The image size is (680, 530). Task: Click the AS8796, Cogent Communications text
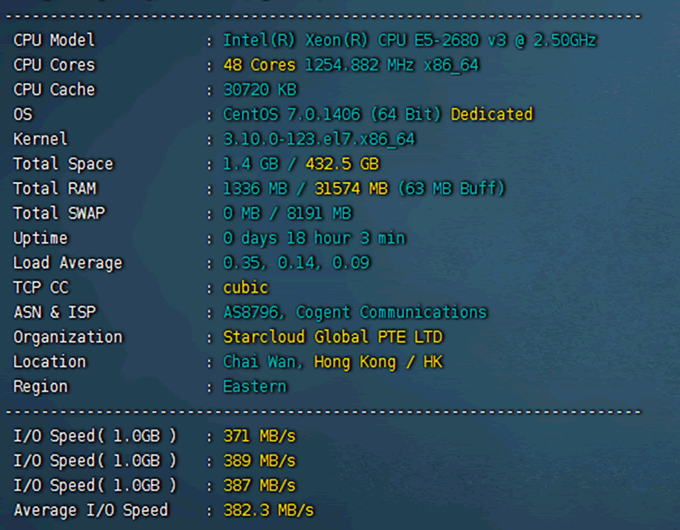(x=355, y=312)
